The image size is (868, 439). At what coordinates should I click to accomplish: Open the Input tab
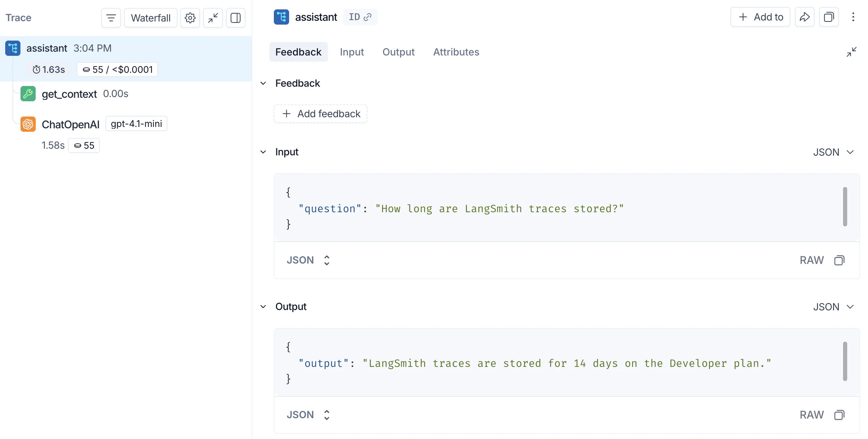point(352,52)
